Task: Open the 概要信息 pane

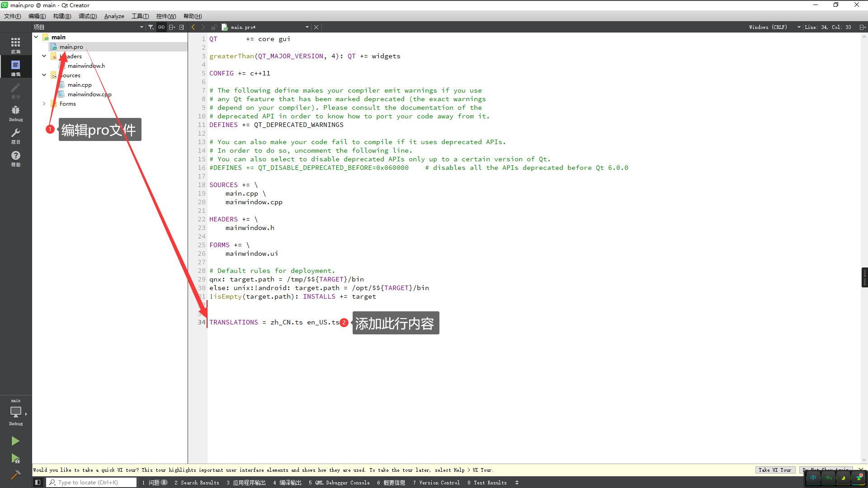Action: [391, 483]
